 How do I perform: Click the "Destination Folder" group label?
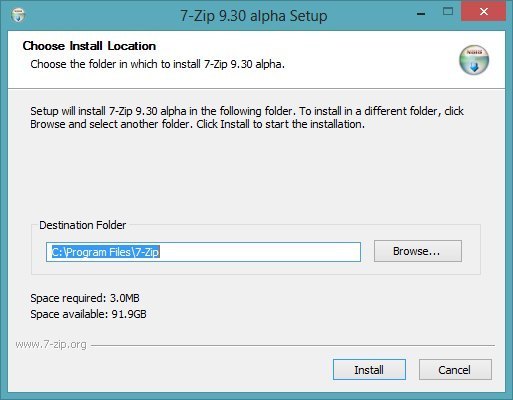click(82, 225)
